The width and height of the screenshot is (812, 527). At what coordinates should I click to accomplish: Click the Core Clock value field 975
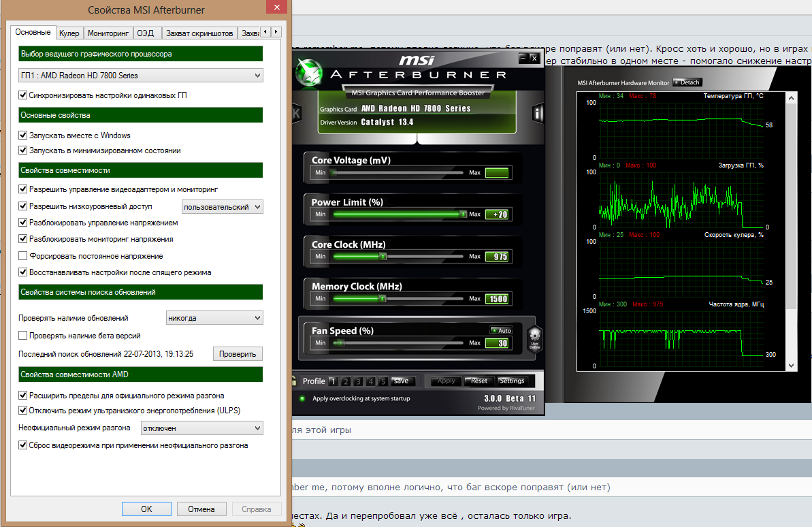click(497, 257)
